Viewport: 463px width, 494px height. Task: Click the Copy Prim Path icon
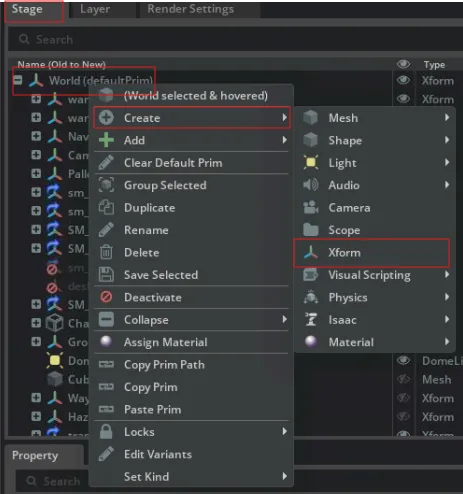(106, 364)
